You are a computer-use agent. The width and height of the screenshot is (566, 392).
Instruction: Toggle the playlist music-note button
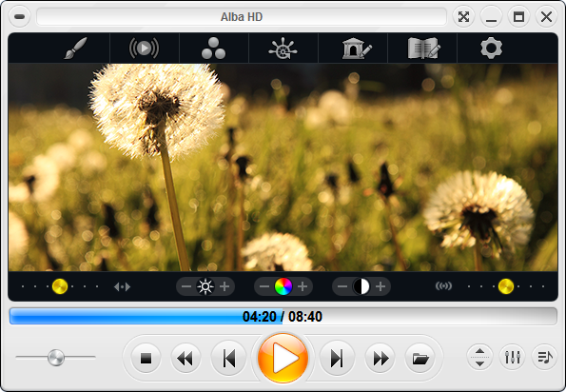[x=545, y=357]
